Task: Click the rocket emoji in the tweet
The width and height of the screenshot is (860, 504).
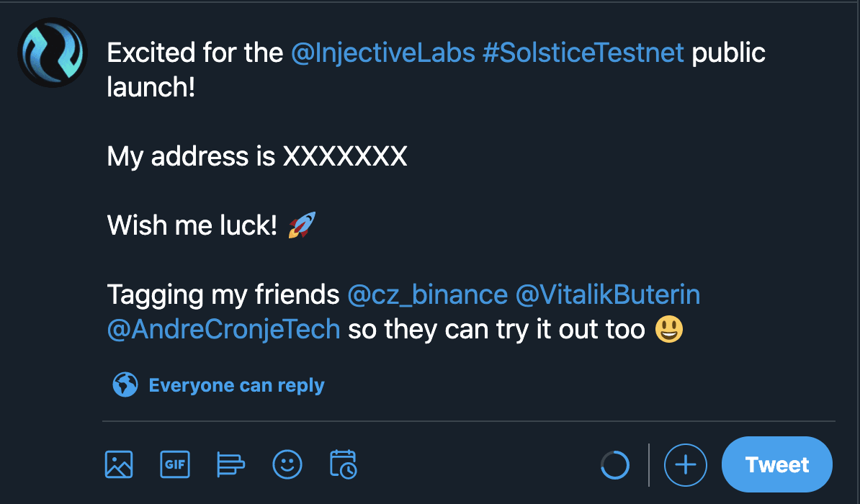Action: (x=302, y=226)
